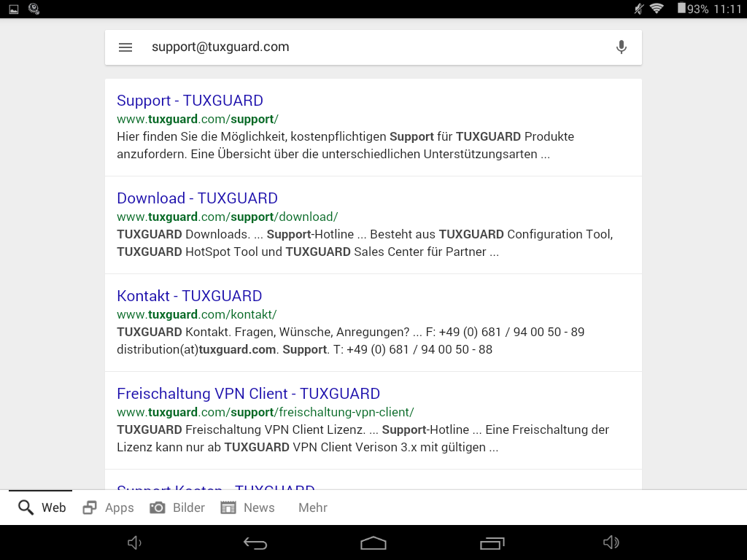This screenshot has width=747, height=560.
Task: Tap the status bar icon next to image icon
Action: [34, 9]
